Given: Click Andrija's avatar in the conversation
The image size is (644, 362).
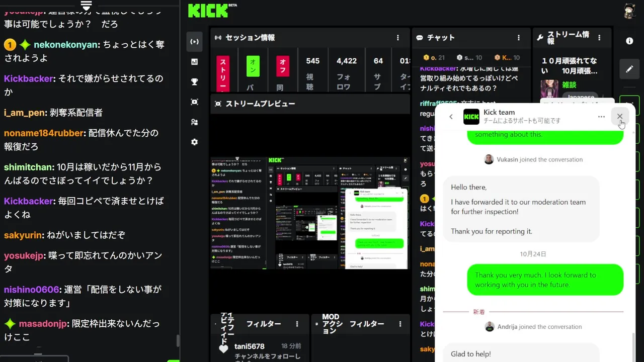Looking at the screenshot, I should pyautogui.click(x=489, y=327).
